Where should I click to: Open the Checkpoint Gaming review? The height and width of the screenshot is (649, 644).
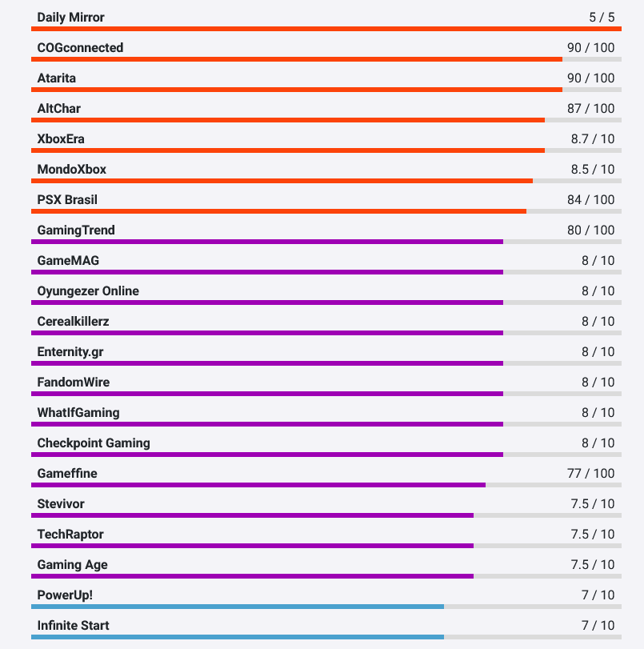coord(94,443)
